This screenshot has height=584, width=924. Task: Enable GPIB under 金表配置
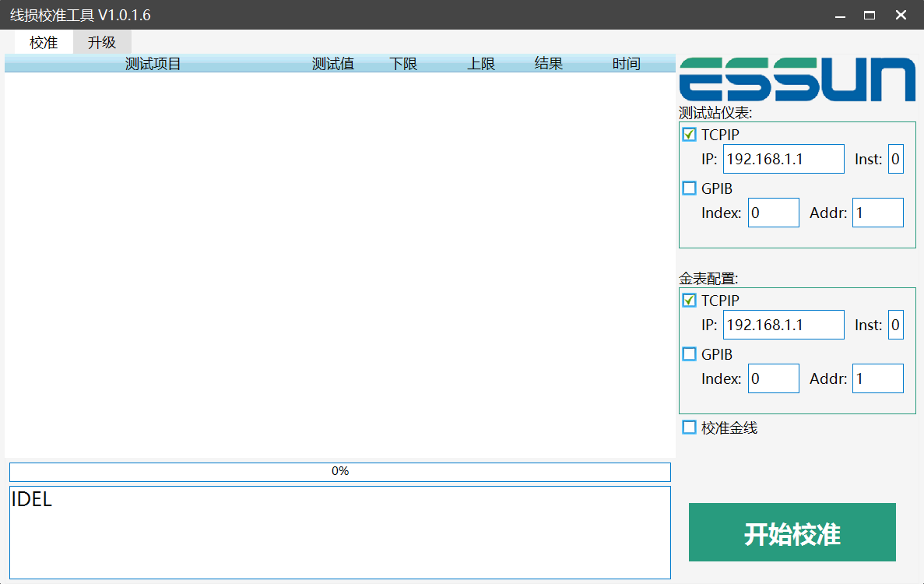click(x=690, y=354)
